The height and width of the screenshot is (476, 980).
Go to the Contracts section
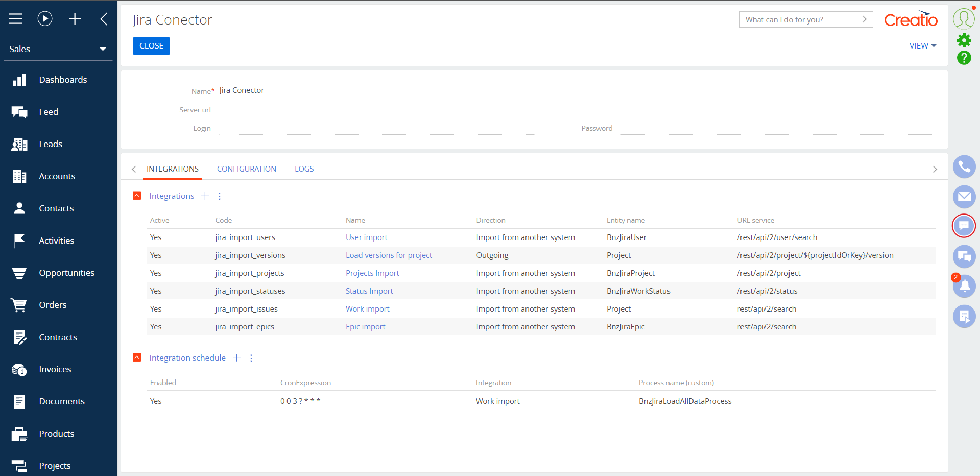58,337
